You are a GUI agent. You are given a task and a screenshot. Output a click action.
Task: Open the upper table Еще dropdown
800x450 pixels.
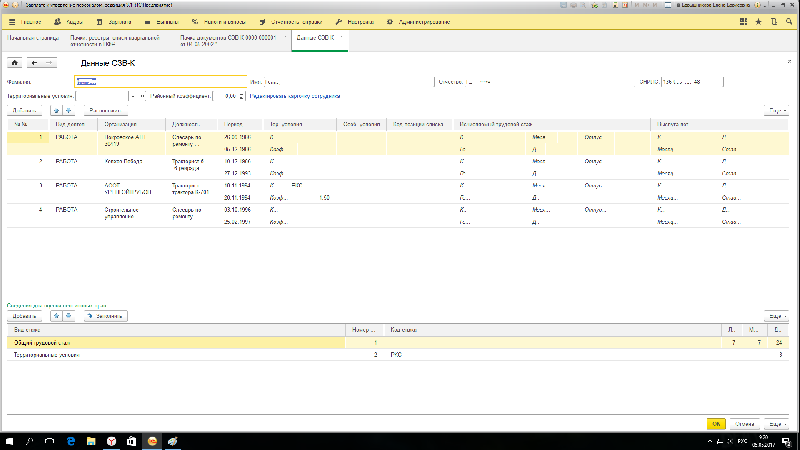(x=776, y=110)
